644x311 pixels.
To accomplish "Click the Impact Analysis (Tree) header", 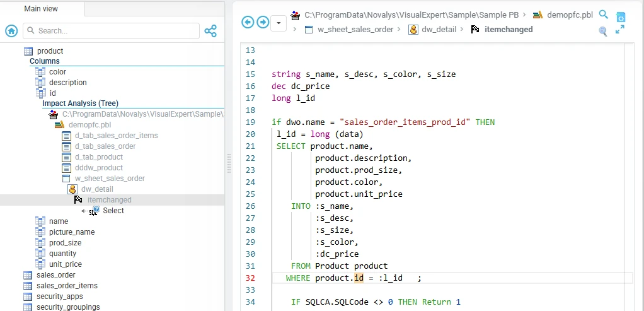I will click(80, 103).
